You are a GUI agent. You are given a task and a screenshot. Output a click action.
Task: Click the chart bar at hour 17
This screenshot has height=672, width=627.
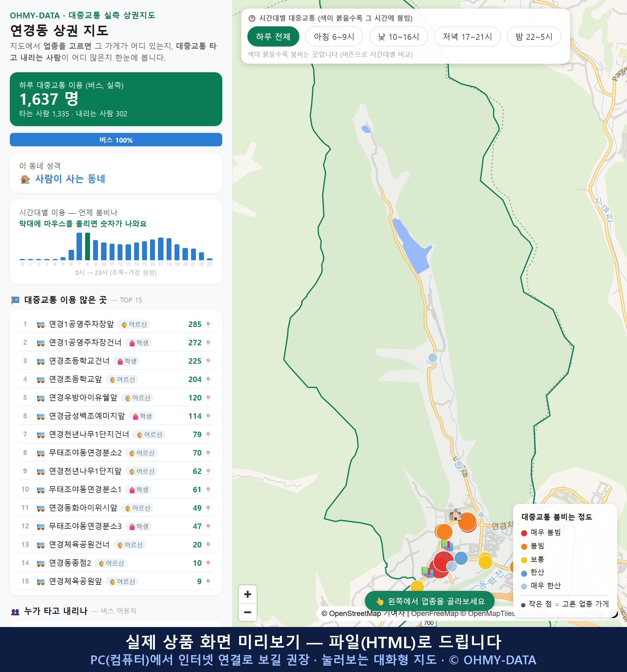click(161, 249)
